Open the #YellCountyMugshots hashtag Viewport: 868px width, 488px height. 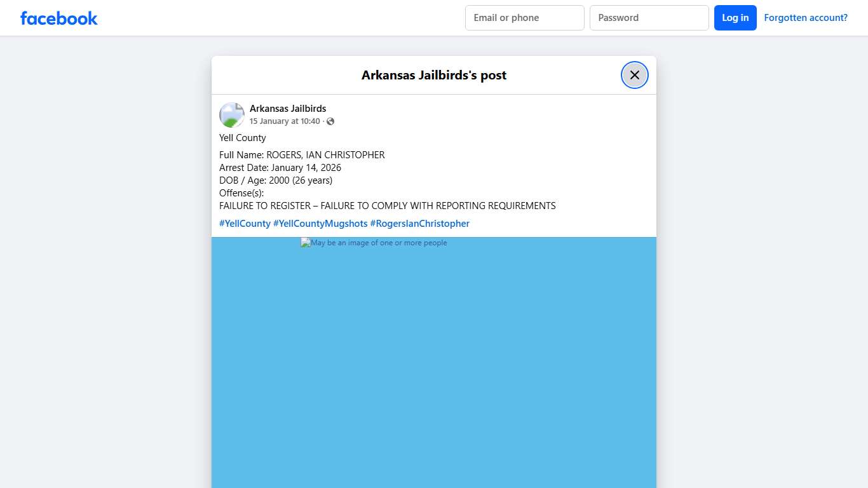click(320, 223)
